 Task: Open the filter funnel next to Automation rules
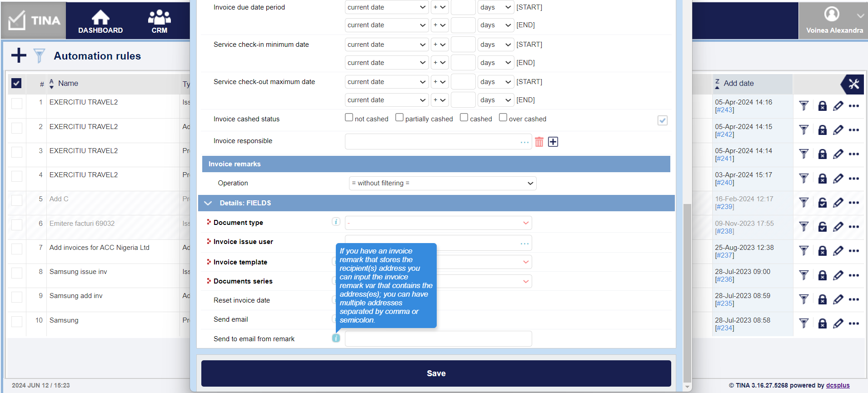(x=40, y=56)
